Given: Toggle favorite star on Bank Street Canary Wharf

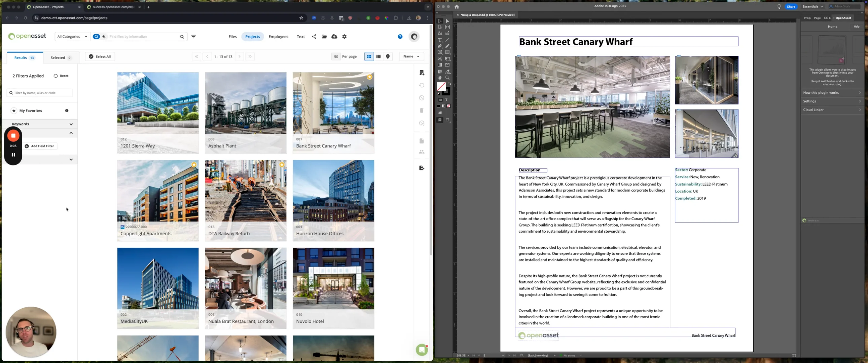Looking at the screenshot, I should coord(370,77).
